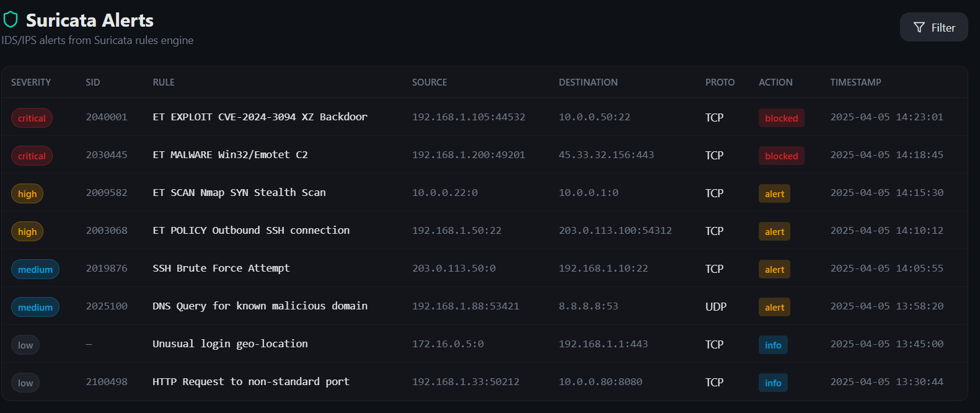Click timestamp 2025-04-05 14:23:01
The height and width of the screenshot is (413, 980).
(x=886, y=117)
